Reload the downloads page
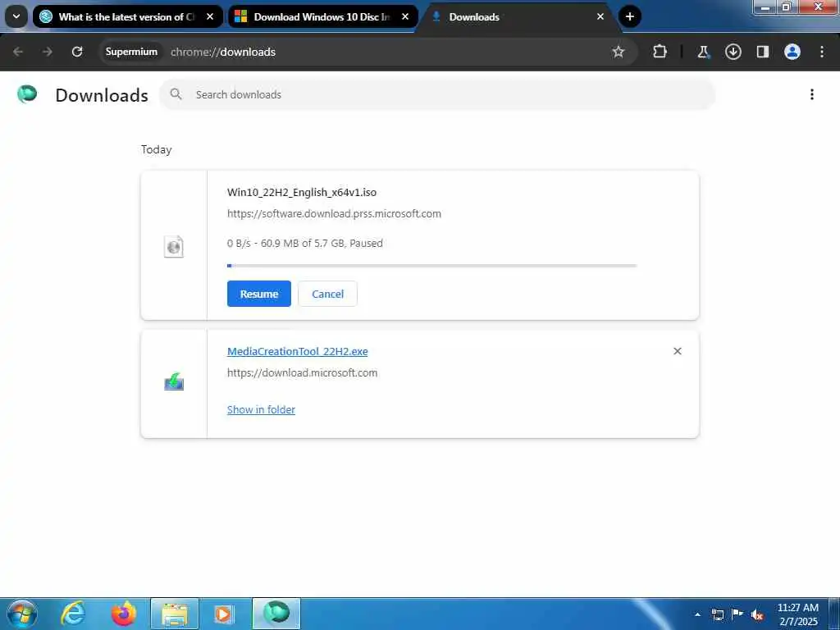 click(x=77, y=52)
